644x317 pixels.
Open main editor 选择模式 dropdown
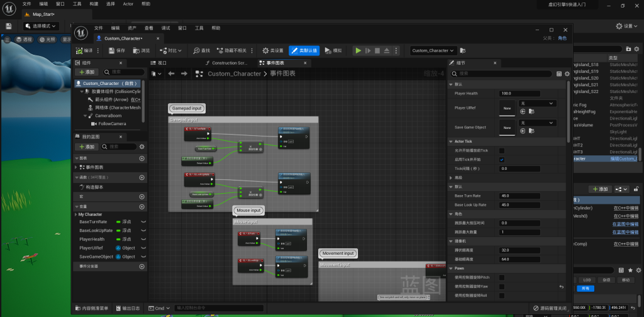pyautogui.click(x=41, y=26)
